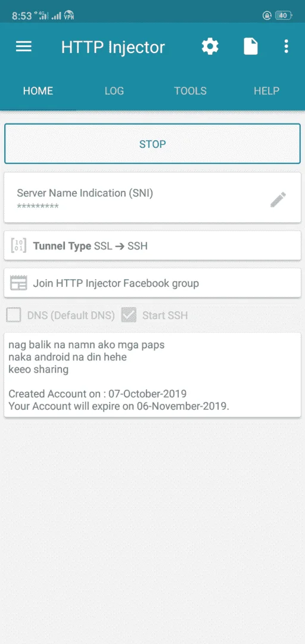
Task: Tap the config file document icon
Action: tap(251, 47)
